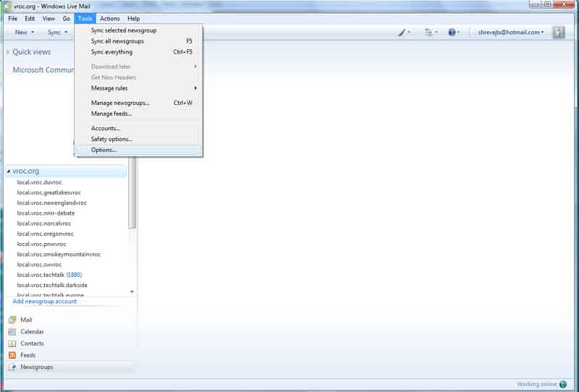Image resolution: width=579 pixels, height=392 pixels.
Task: Select local.vroc.techtalk (1880) newsgroup
Action: point(49,275)
